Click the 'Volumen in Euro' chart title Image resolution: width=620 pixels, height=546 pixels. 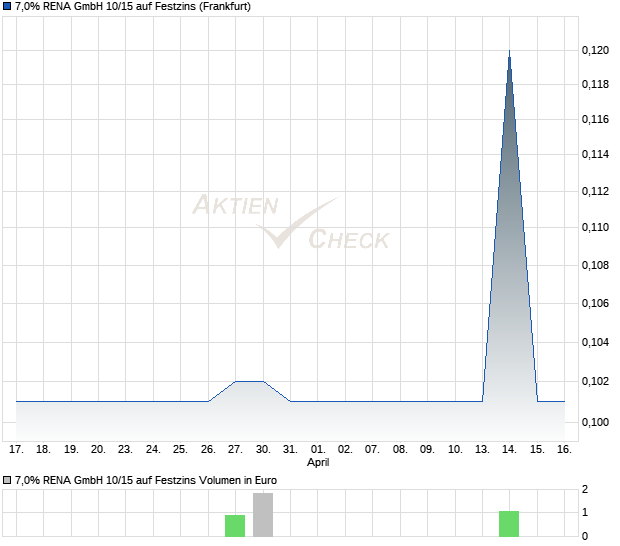tap(146, 480)
